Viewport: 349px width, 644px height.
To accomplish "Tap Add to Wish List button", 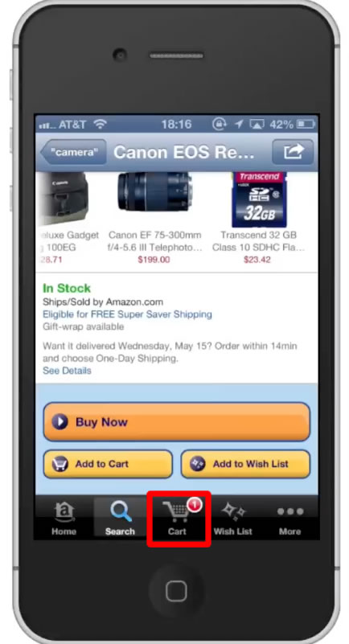I will [x=245, y=464].
